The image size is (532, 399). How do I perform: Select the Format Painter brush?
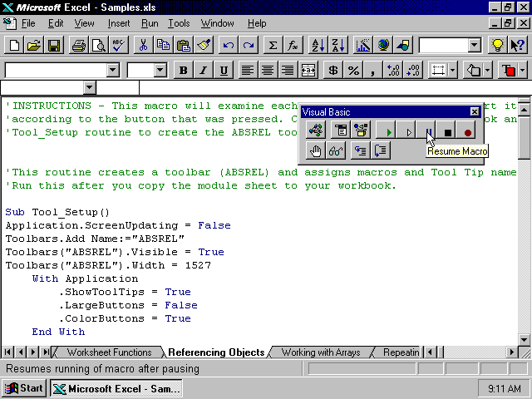coord(204,45)
